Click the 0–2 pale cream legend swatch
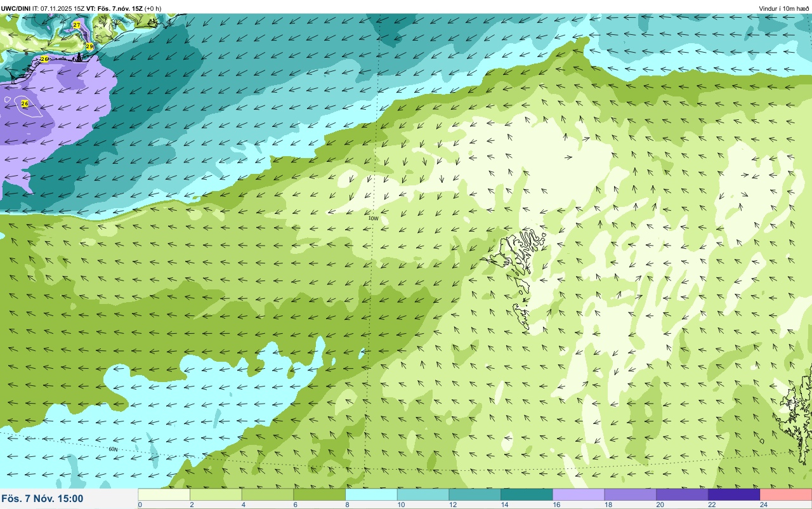 tap(164, 494)
